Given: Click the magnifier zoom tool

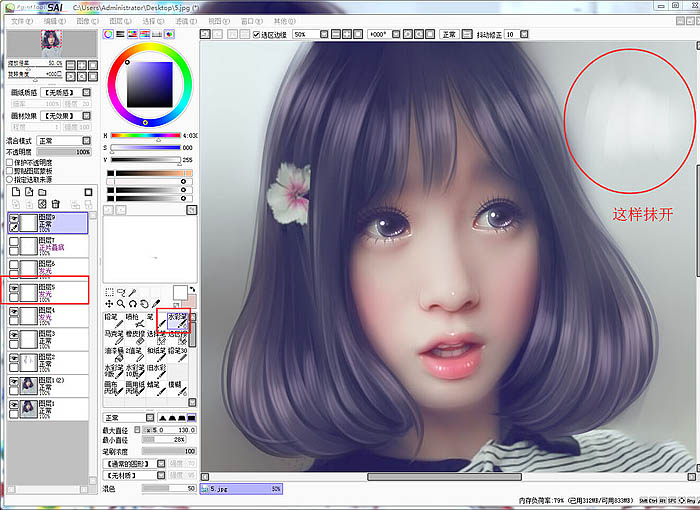Looking at the screenshot, I should coord(120,303).
